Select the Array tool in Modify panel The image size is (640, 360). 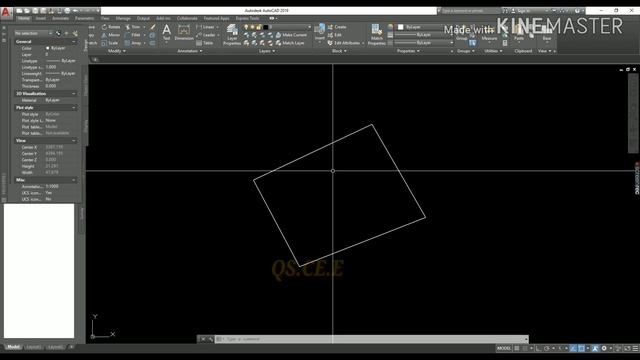pyautogui.click(x=133, y=43)
